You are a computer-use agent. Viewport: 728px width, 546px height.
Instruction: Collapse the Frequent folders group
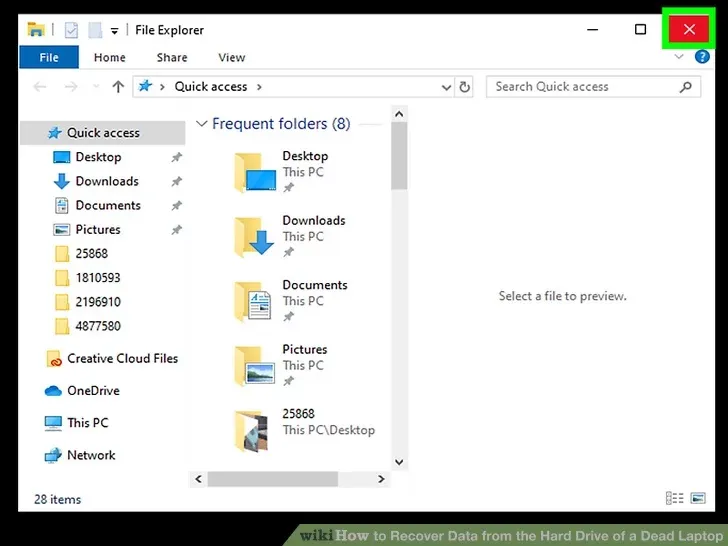point(202,124)
